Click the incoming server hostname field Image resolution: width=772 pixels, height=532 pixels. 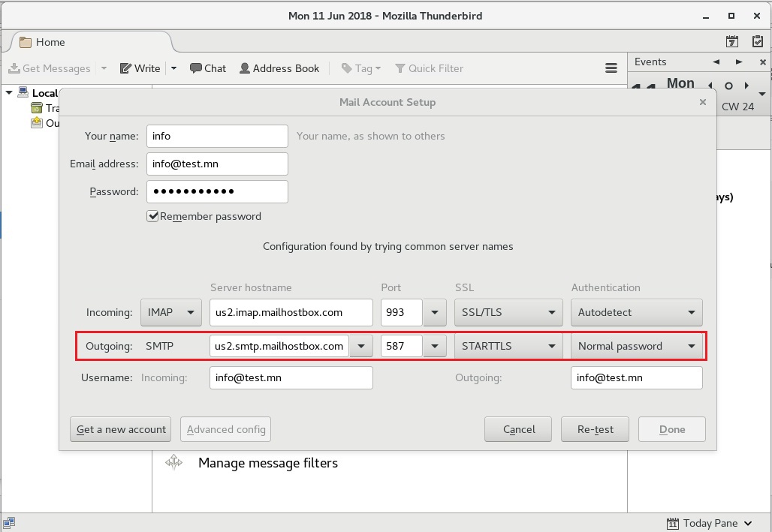(291, 312)
